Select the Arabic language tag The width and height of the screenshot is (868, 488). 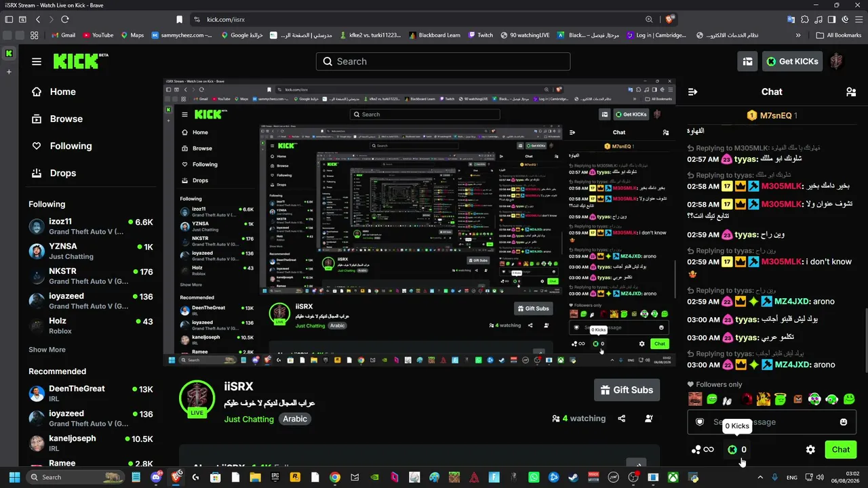[295, 419]
